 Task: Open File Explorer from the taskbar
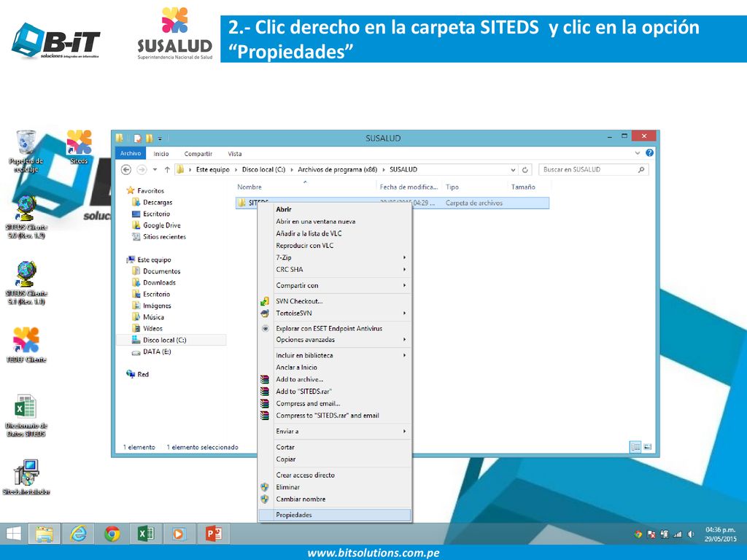(x=44, y=534)
